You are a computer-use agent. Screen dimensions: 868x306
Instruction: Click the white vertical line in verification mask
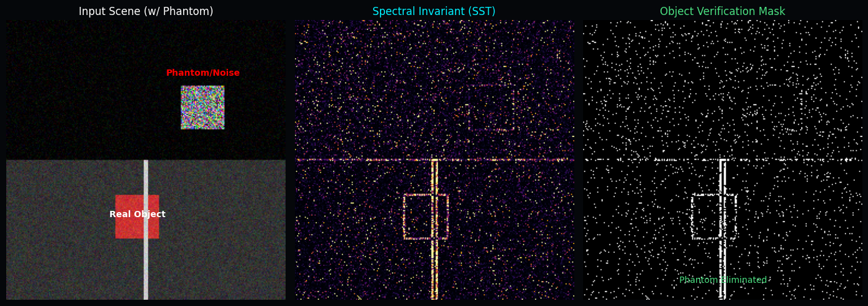(x=722, y=230)
